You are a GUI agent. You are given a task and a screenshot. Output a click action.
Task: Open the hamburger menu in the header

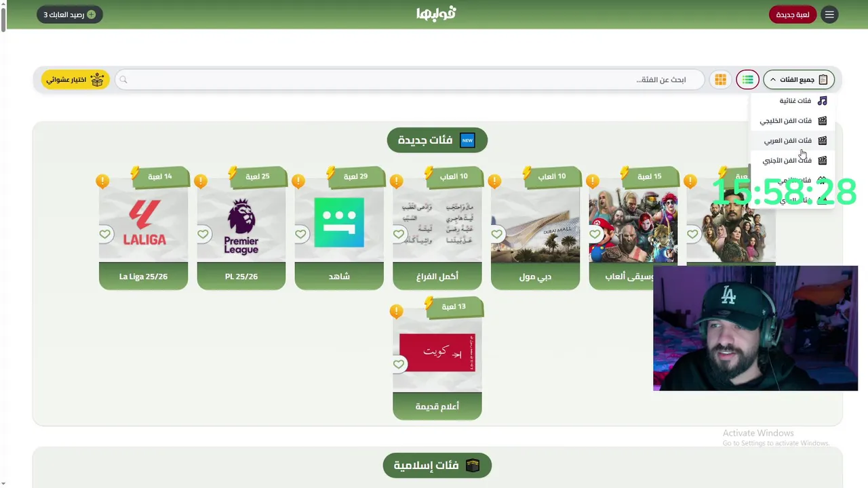click(829, 14)
